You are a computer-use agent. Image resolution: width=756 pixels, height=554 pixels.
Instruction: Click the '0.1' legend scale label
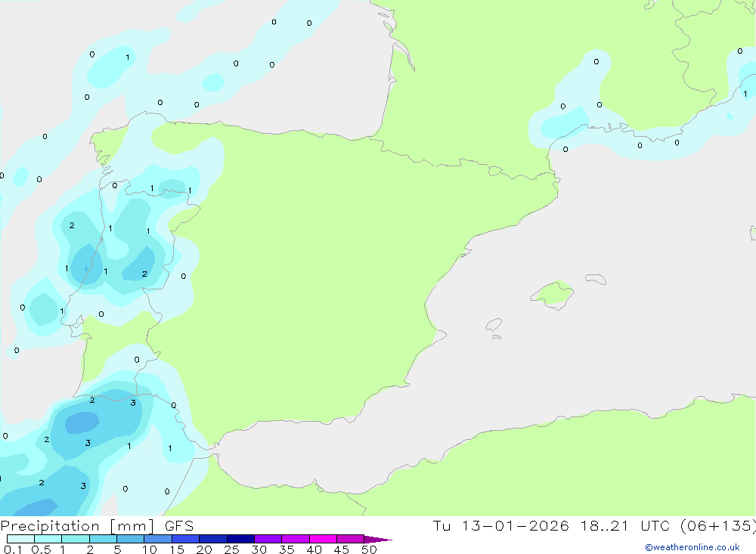pyautogui.click(x=13, y=549)
